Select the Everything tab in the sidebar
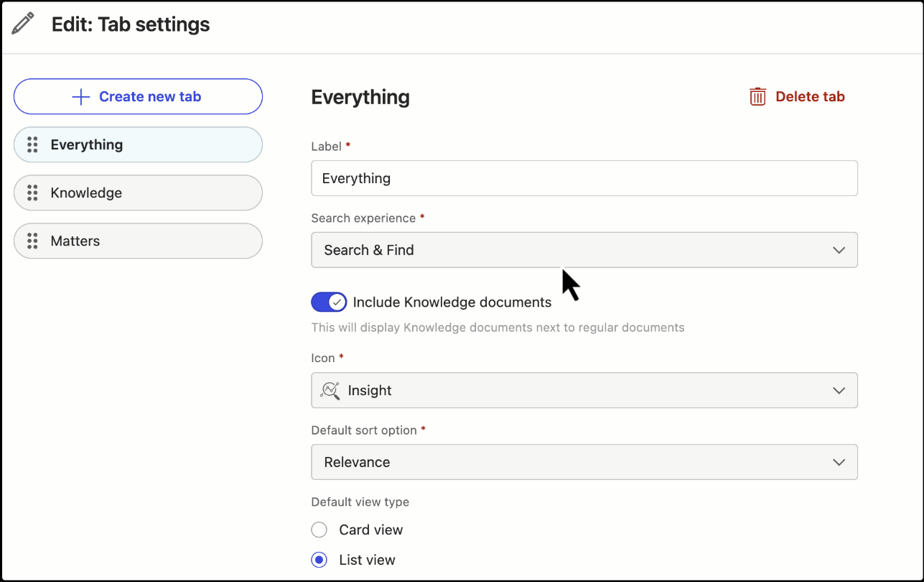 138,144
